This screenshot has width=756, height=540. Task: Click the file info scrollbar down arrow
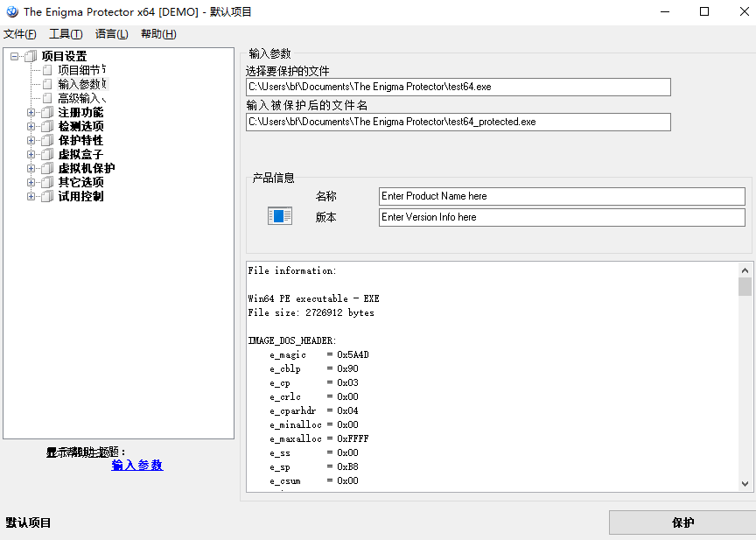coord(745,483)
